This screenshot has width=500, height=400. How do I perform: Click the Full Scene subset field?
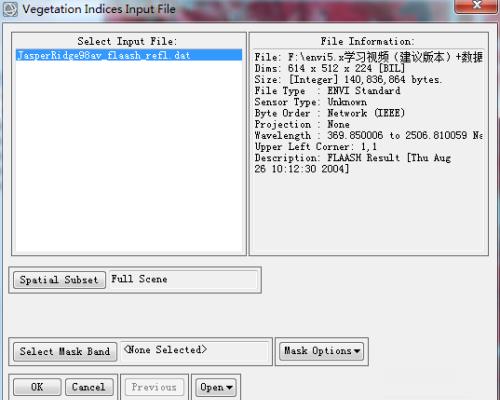[184, 279]
